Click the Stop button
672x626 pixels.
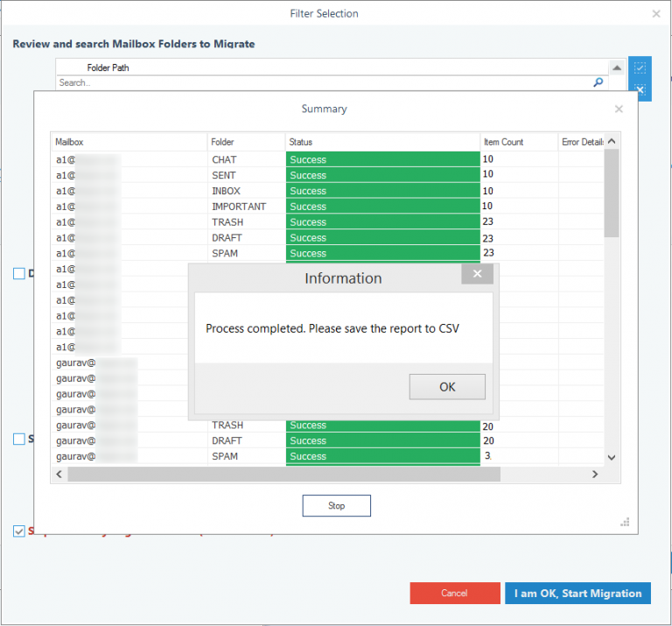click(336, 506)
